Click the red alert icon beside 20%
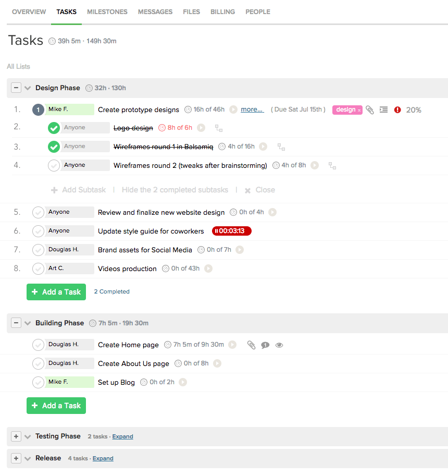Viewport: 448px width, 476px height. pyautogui.click(x=397, y=110)
